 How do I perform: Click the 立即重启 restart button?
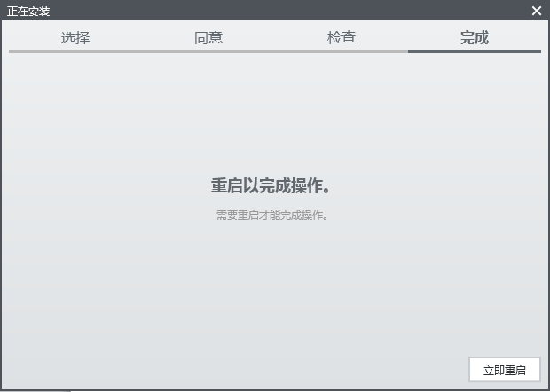click(504, 370)
